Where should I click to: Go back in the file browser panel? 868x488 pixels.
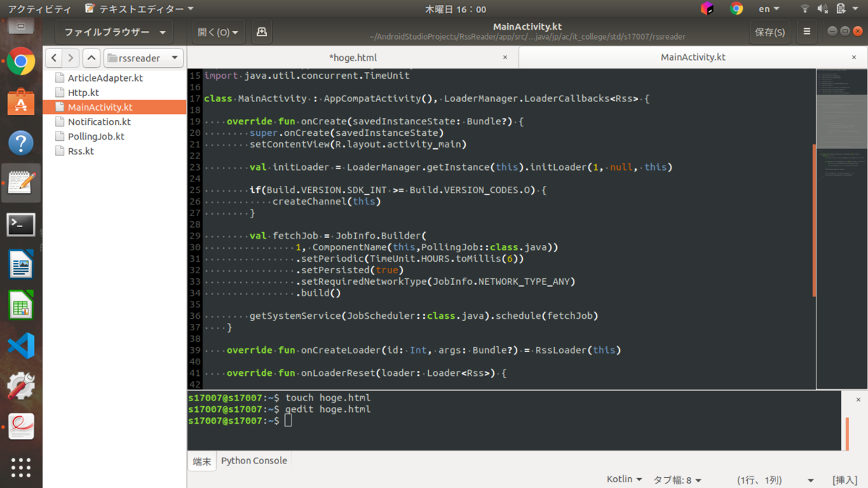click(x=54, y=58)
